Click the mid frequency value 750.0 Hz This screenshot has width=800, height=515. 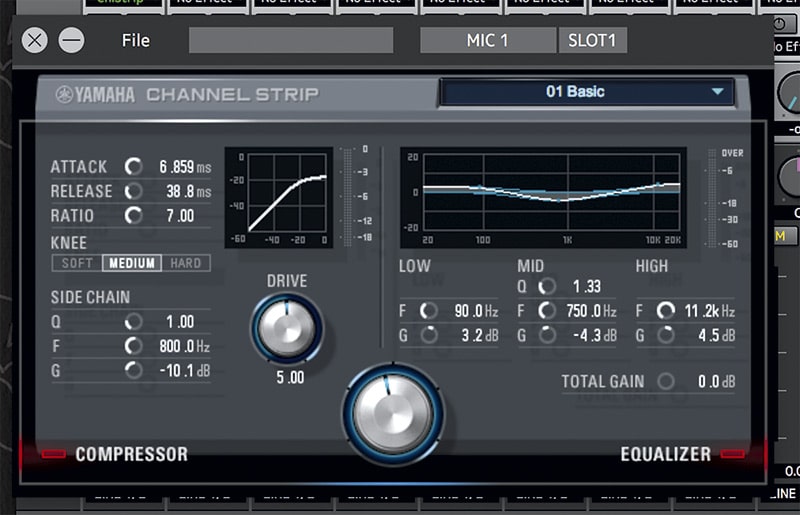coord(591,311)
